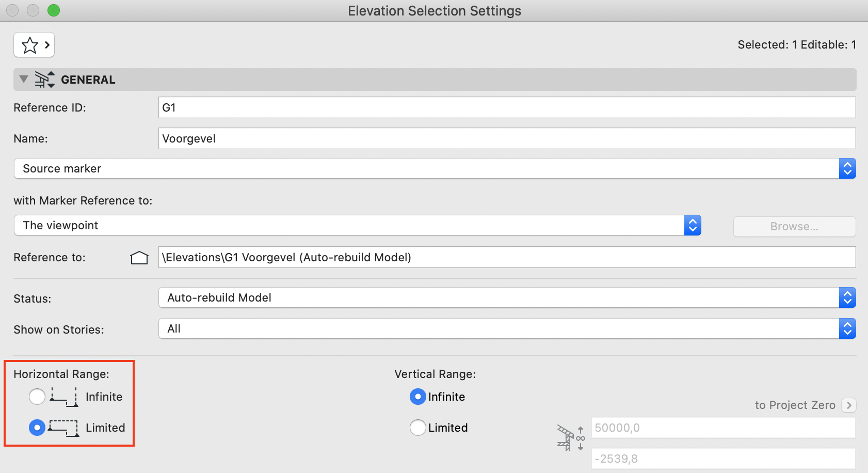The height and width of the screenshot is (473, 868).
Task: Open the Source marker dropdown
Action: pos(435,169)
